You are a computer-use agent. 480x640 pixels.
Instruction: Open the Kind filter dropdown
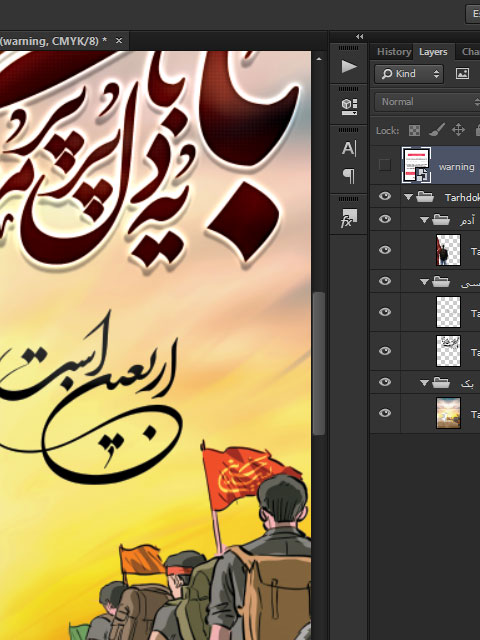(x=409, y=74)
